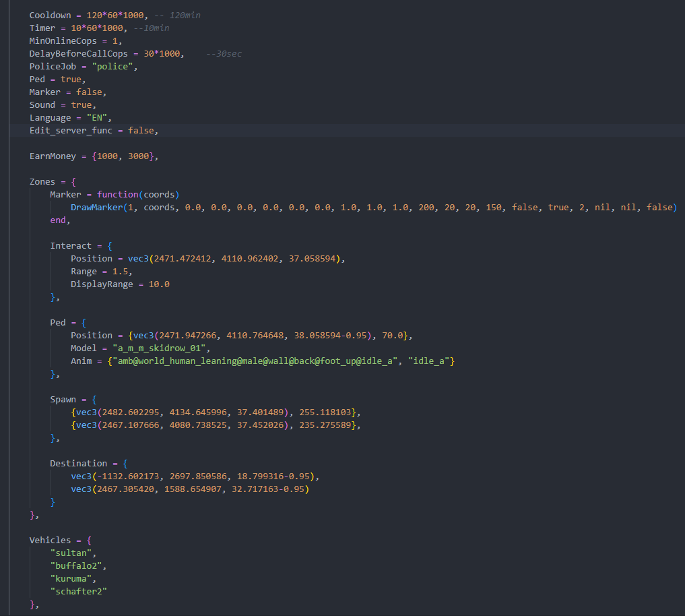Click the "--30sec" comment text
The image size is (685, 616).
pyautogui.click(x=224, y=53)
